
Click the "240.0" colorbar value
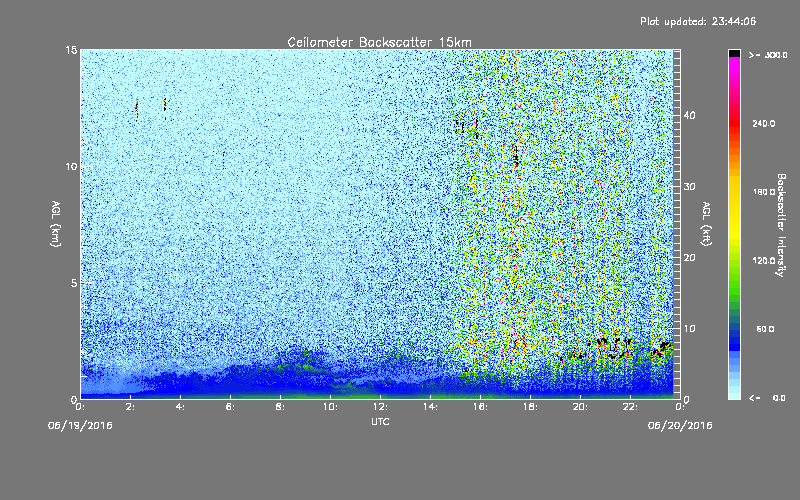(764, 123)
